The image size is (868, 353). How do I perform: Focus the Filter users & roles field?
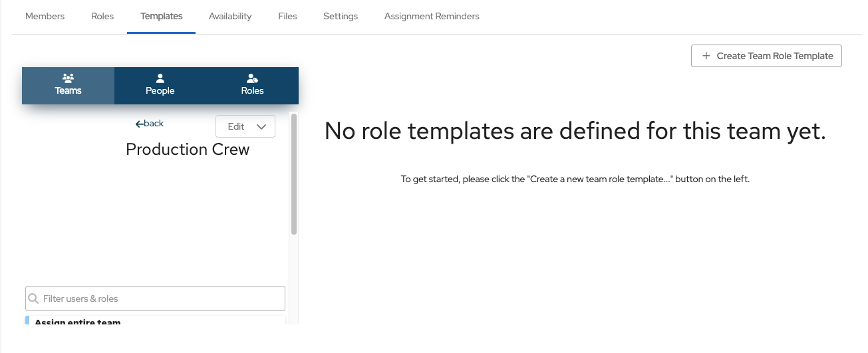[160, 298]
